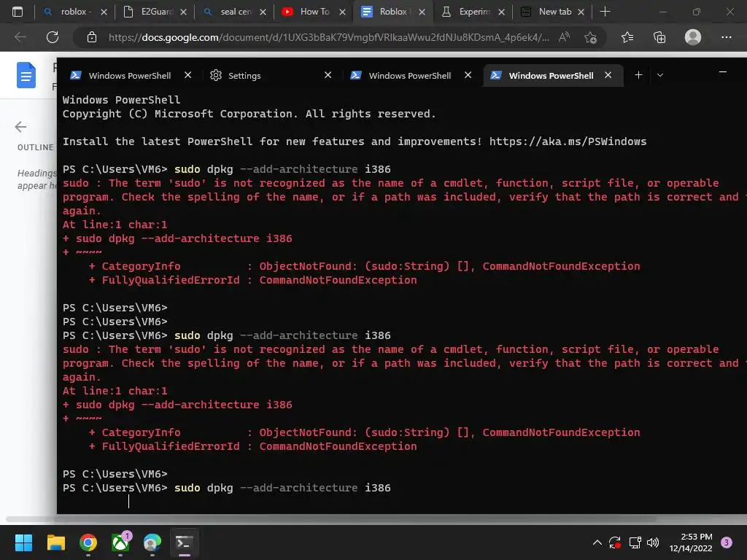Close the New tab browser tab
This screenshot has width=747, height=560.
[x=581, y=12]
